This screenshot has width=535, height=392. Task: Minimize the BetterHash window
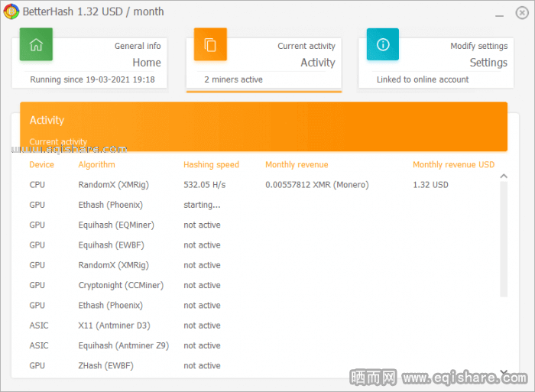point(499,13)
